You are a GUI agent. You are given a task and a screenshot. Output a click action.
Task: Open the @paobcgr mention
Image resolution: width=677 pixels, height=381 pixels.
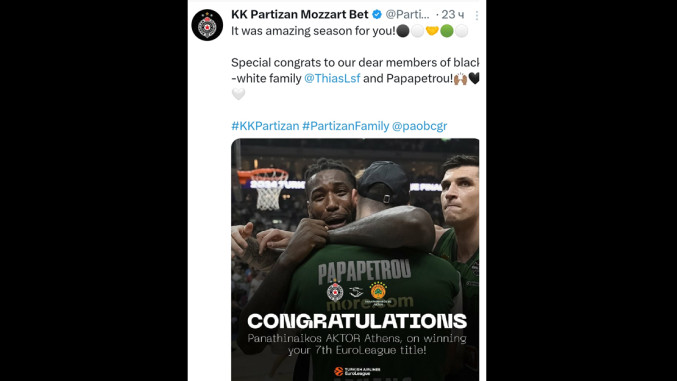[x=419, y=126]
